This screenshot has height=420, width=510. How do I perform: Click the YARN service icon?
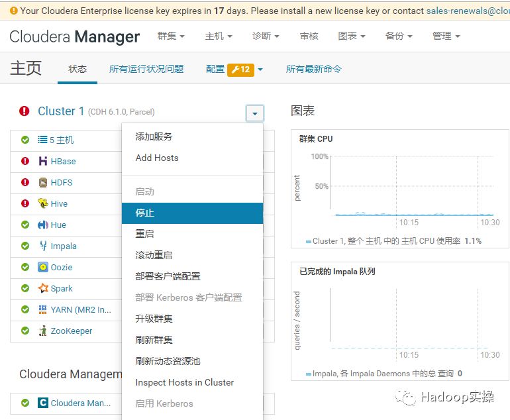point(42,309)
